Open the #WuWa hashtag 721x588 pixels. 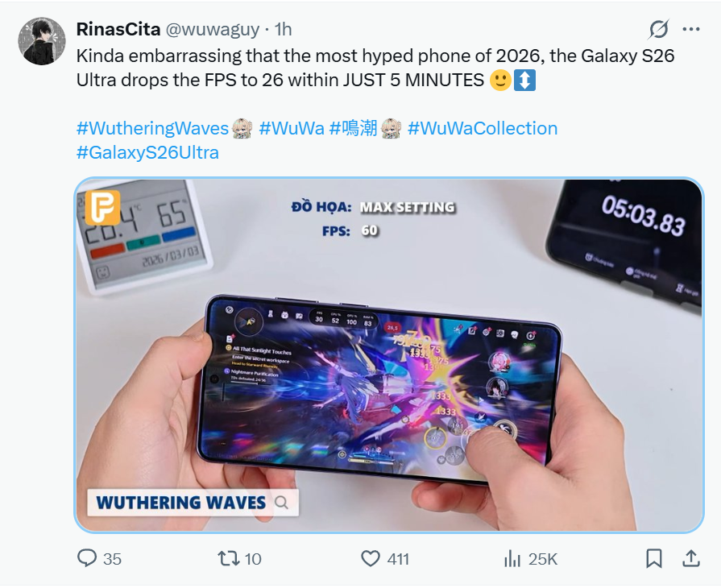point(292,128)
